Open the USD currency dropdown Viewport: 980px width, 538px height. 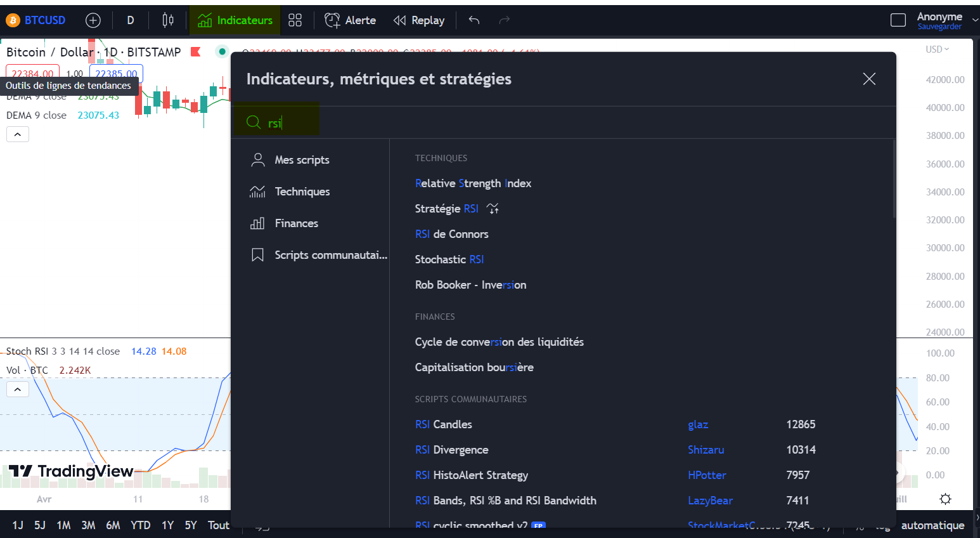pyautogui.click(x=937, y=49)
